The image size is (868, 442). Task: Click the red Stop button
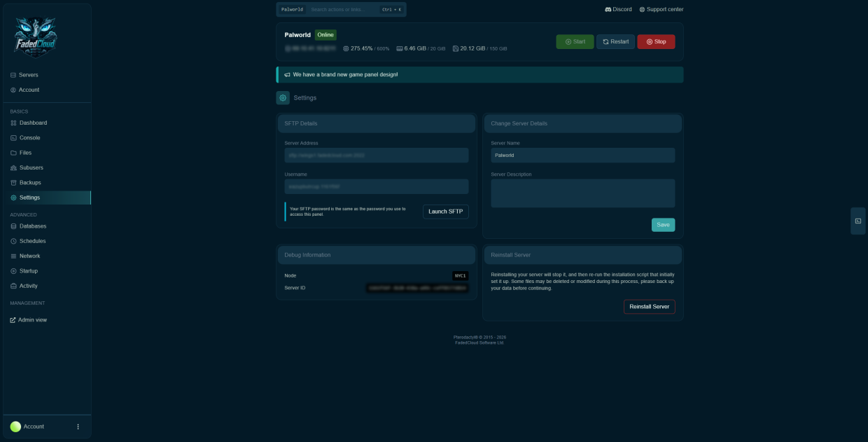[x=656, y=42]
